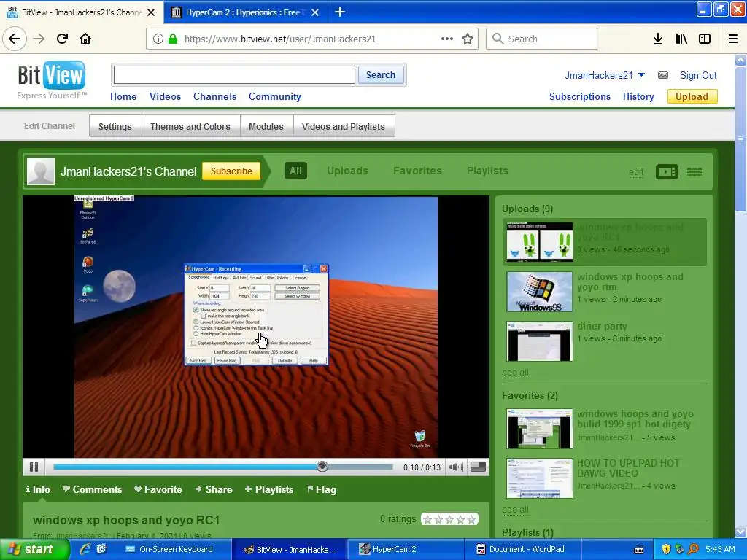Open Internet Explorer quick launch icon
This screenshot has width=747, height=560.
coord(85,549)
